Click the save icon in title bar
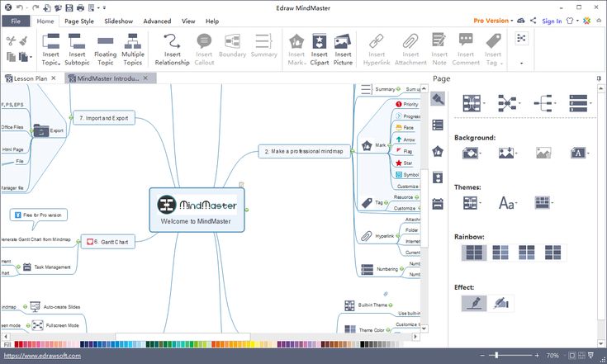 [69, 7]
